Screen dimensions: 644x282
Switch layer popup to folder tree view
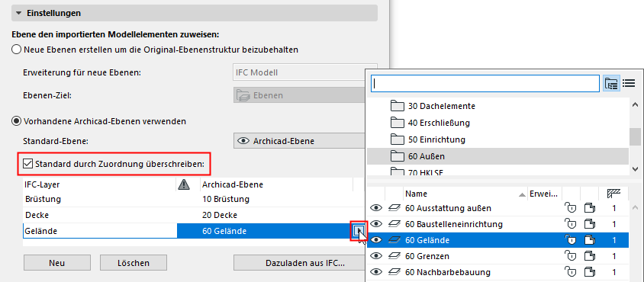[611, 83]
